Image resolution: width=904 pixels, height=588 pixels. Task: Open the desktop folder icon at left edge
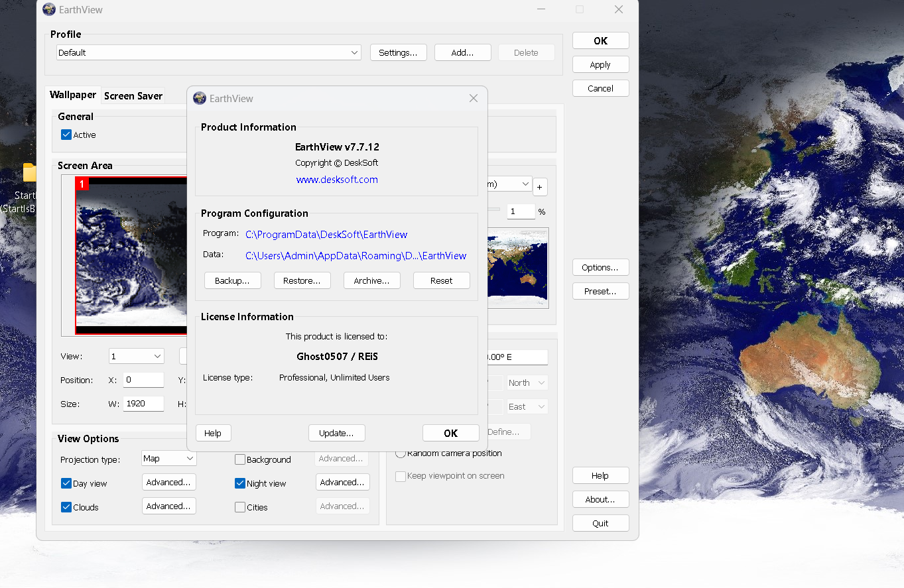[x=30, y=172]
